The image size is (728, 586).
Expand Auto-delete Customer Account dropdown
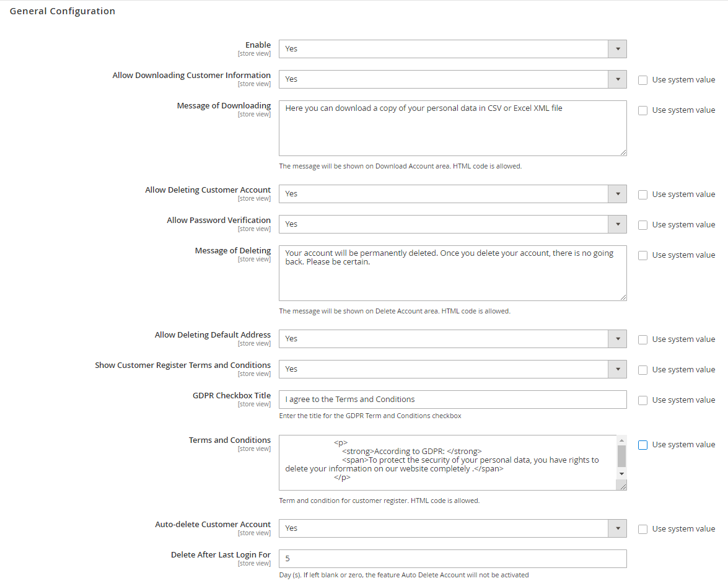point(452,528)
